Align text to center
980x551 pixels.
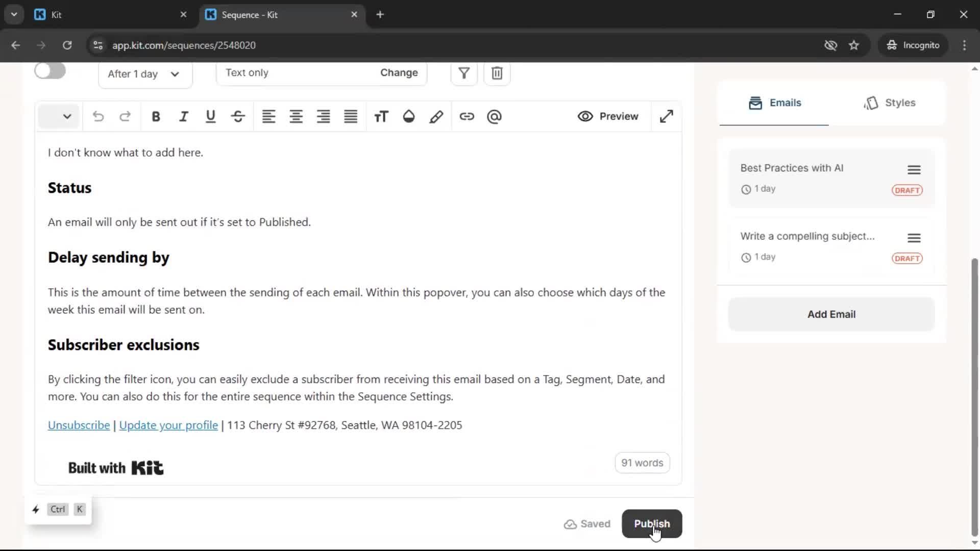(296, 116)
